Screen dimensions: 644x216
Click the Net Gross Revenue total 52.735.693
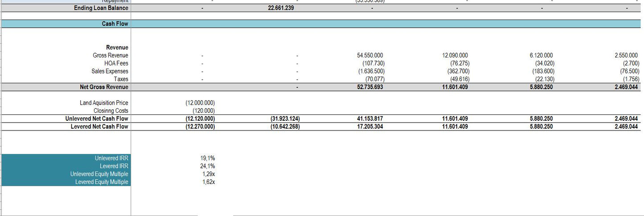point(369,87)
